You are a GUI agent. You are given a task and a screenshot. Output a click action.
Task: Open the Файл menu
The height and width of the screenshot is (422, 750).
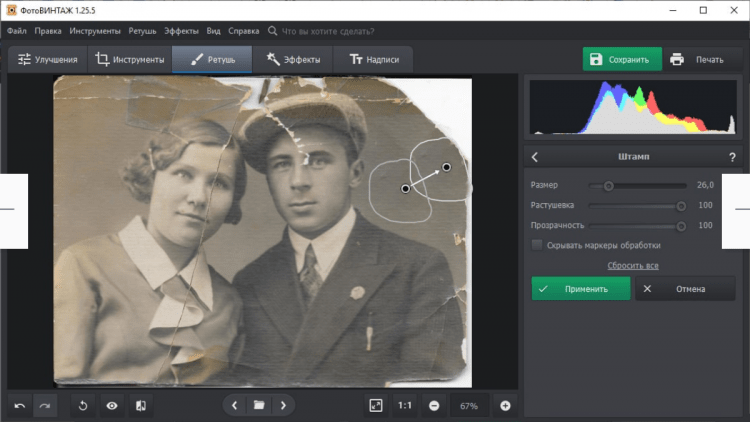[x=17, y=31]
